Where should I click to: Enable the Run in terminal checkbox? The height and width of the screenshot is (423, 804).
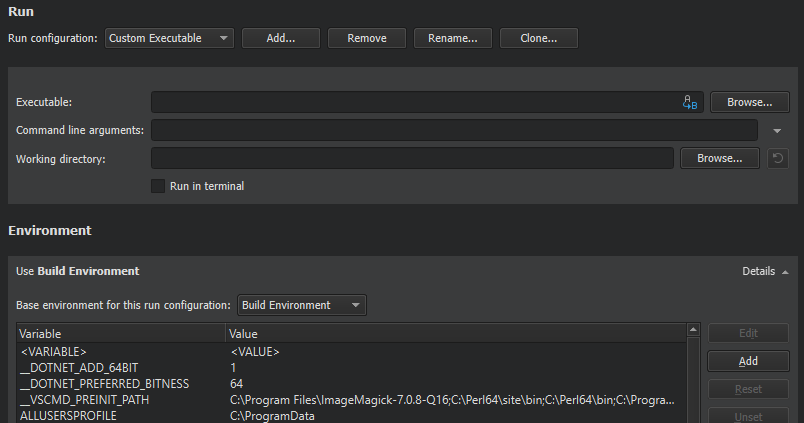coord(157,186)
